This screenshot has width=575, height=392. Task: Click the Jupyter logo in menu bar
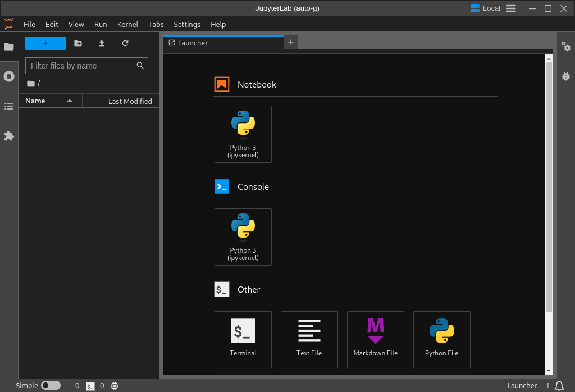[9, 24]
